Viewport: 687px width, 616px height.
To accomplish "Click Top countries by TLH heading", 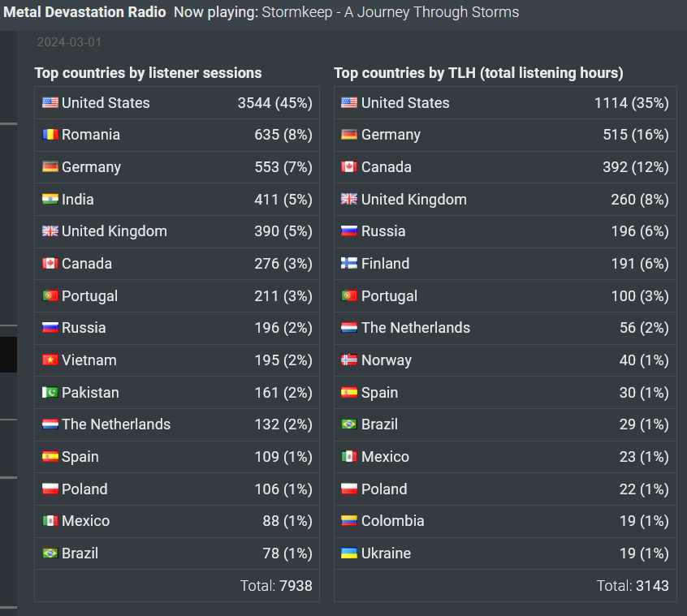I will pyautogui.click(x=478, y=73).
